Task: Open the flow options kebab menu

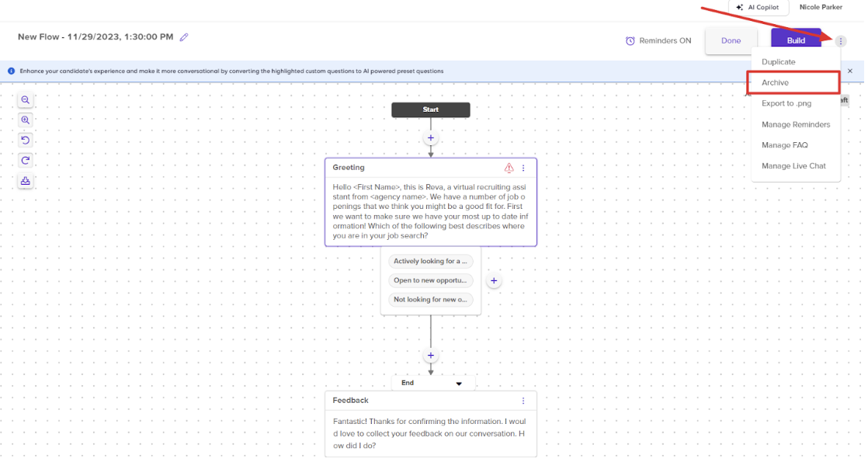Action: pyautogui.click(x=840, y=41)
